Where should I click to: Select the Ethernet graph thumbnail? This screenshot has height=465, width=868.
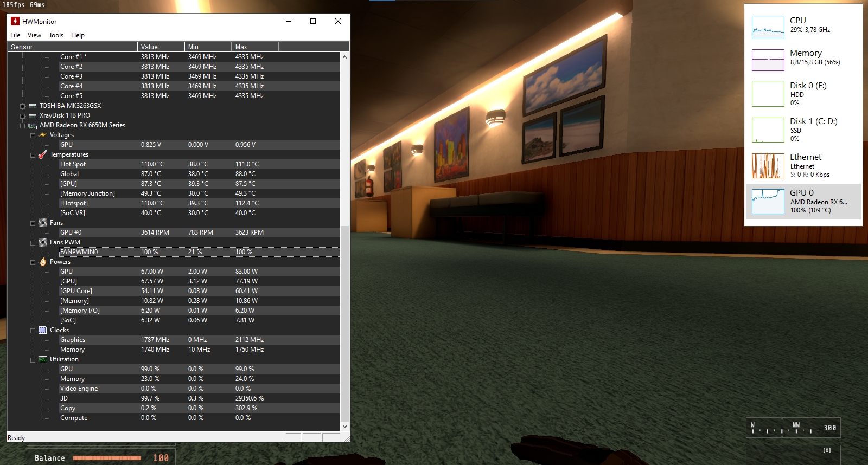768,165
